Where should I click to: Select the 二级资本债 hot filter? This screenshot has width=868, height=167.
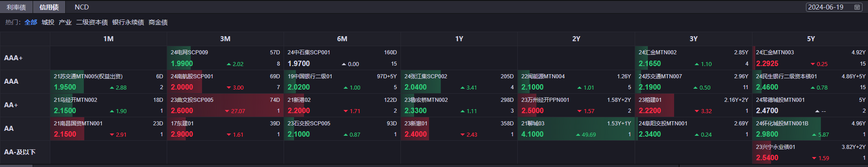coord(92,22)
